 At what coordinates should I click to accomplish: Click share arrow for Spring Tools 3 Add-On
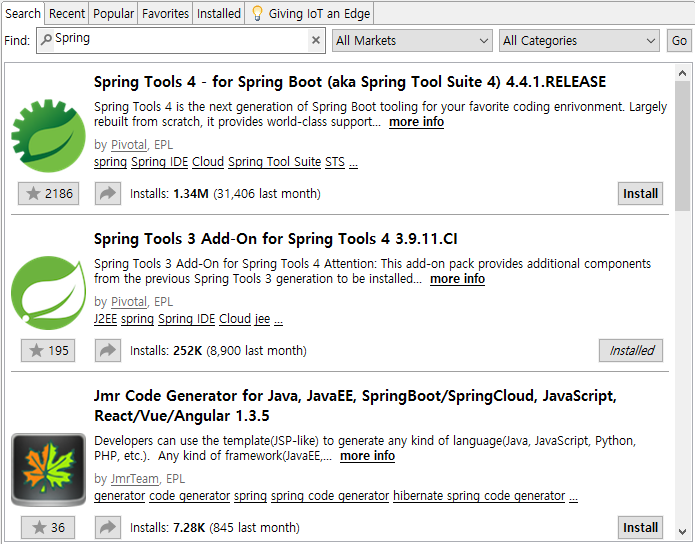[x=108, y=350]
